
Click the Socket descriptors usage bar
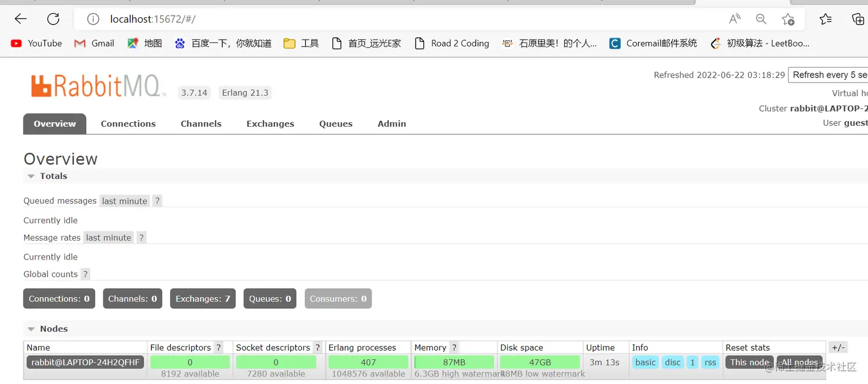click(276, 362)
